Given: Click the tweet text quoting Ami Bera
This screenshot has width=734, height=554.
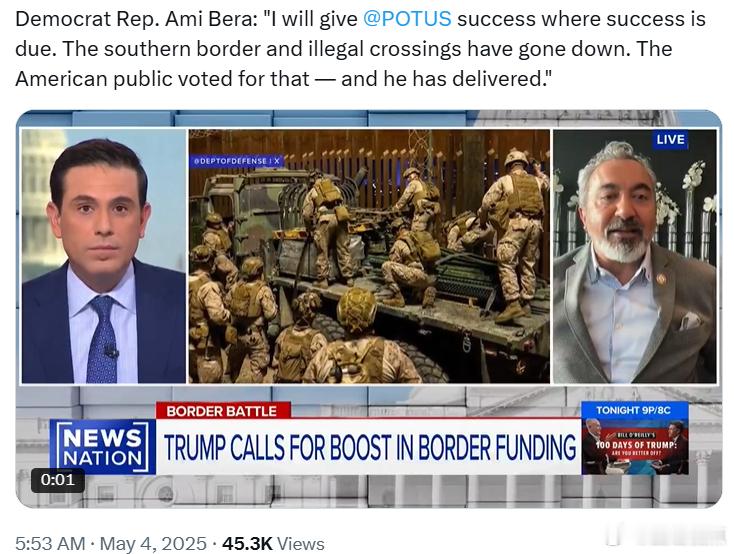Looking at the screenshot, I should (x=360, y=49).
